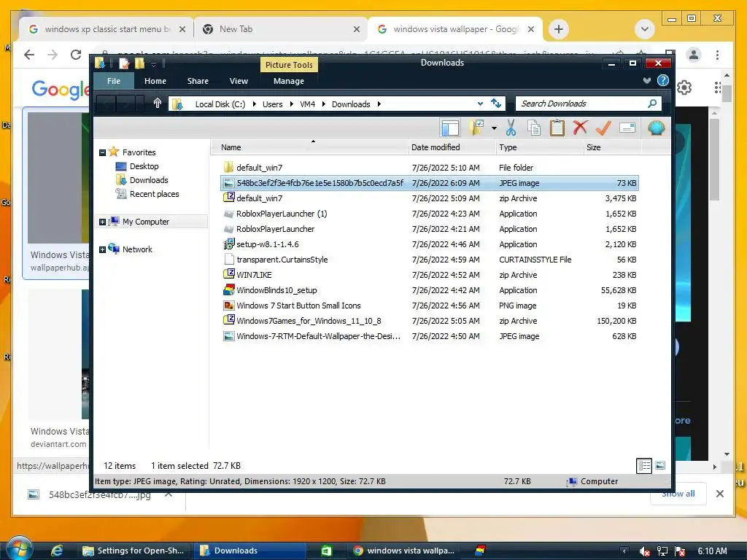Open new tab in Chrome window
Viewport: 747px width, 560px height.
(x=558, y=29)
